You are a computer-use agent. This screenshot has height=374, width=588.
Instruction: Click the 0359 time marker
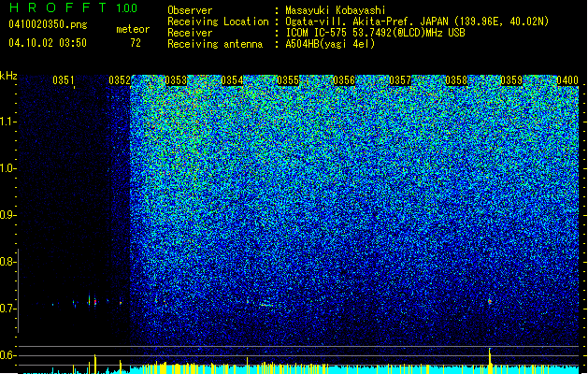(511, 80)
